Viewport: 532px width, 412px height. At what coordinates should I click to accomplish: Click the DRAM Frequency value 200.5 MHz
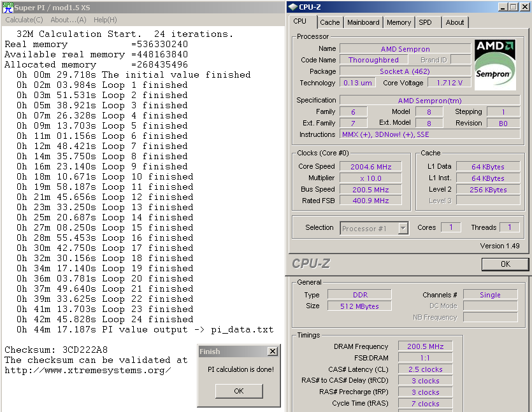pos(425,346)
